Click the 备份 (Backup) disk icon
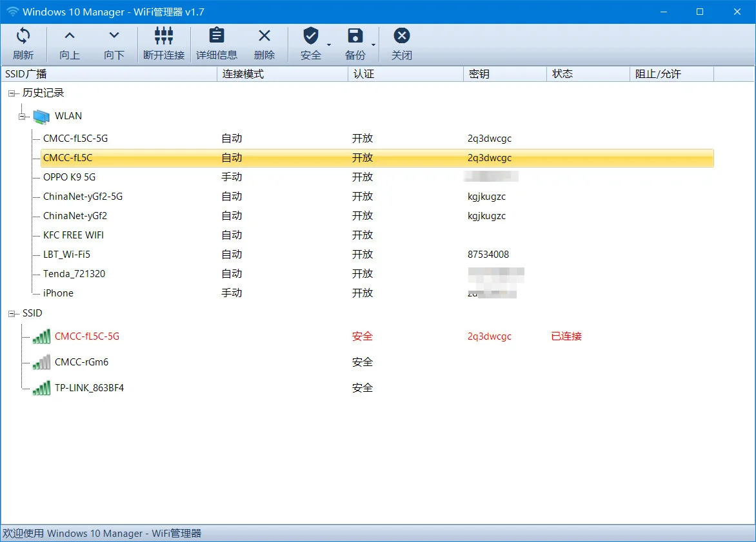Viewport: 756px width, 542px height. tap(355, 36)
